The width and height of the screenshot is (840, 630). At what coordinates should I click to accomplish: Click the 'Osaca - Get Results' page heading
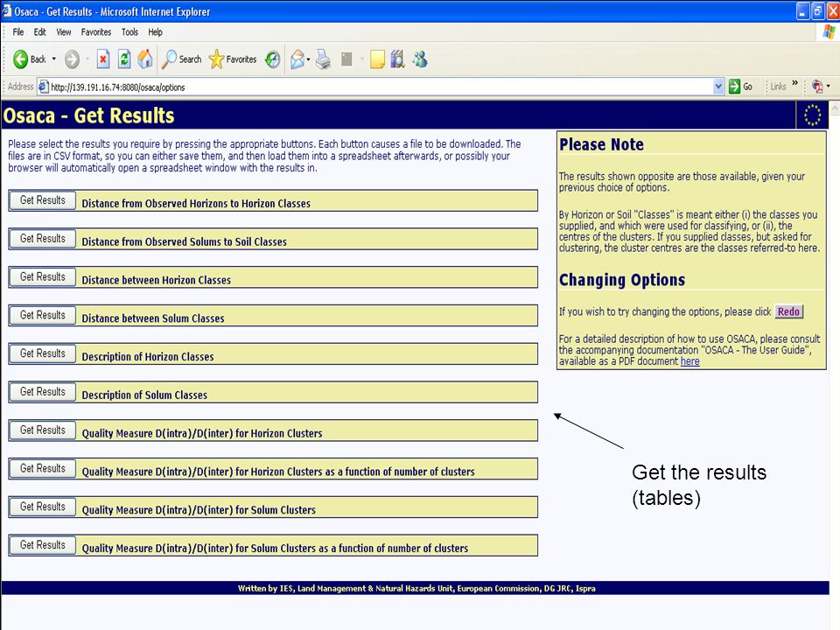coord(89,115)
